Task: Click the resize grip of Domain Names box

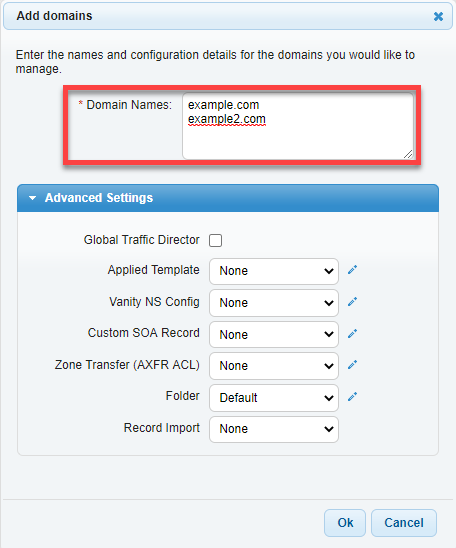Action: point(408,154)
